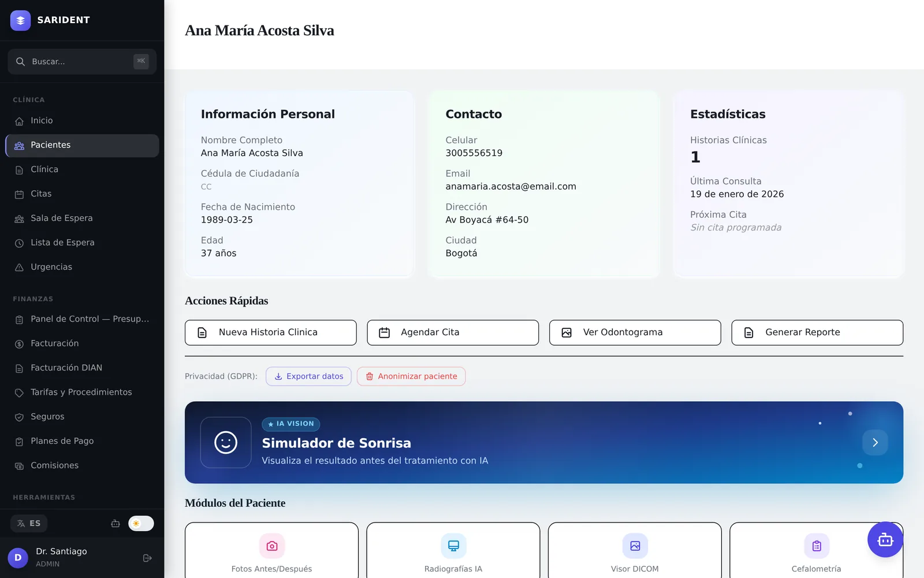Open the Fotos Antes/Después camera icon

272,546
